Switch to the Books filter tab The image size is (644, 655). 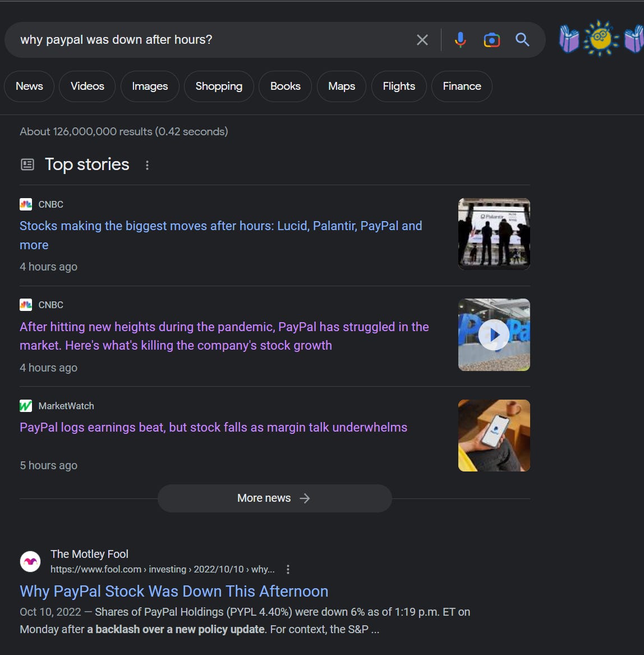pyautogui.click(x=285, y=86)
